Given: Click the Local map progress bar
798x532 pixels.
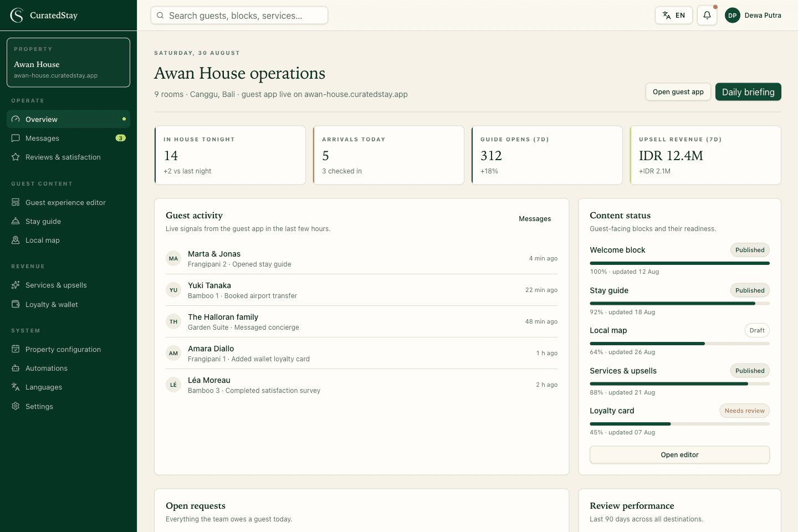Looking at the screenshot, I should (679, 344).
